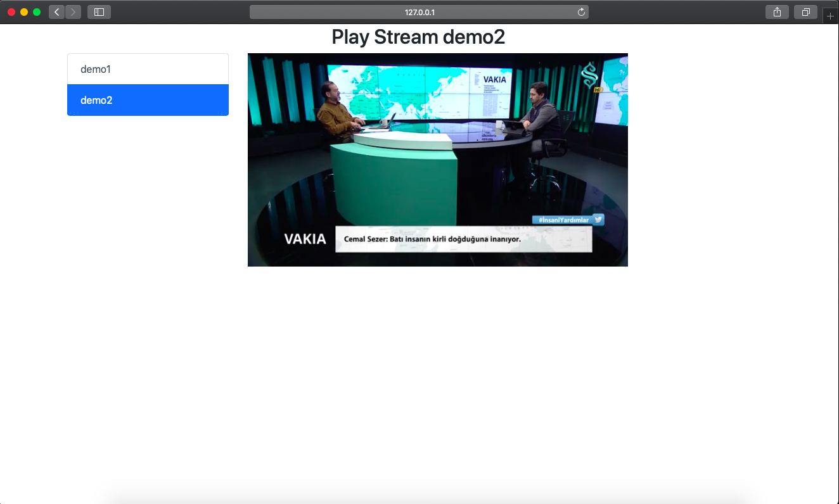Image resolution: width=839 pixels, height=504 pixels.
Task: Click the channel logo in video corner
Action: (x=591, y=76)
